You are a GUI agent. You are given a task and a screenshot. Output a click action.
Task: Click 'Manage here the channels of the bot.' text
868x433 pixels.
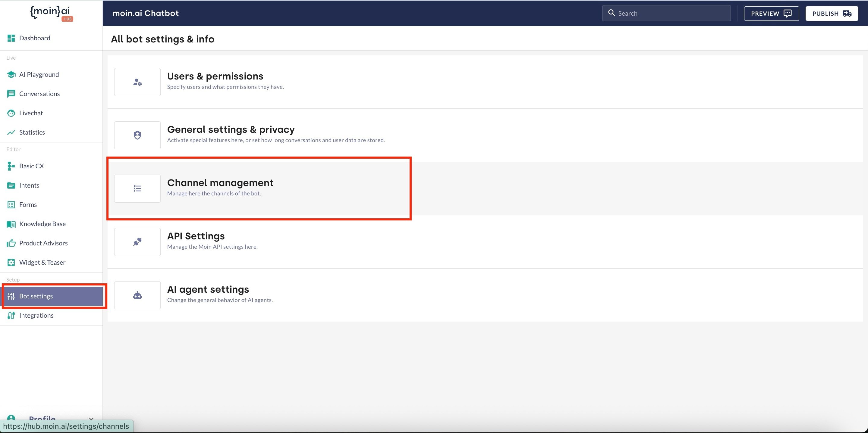(x=214, y=193)
